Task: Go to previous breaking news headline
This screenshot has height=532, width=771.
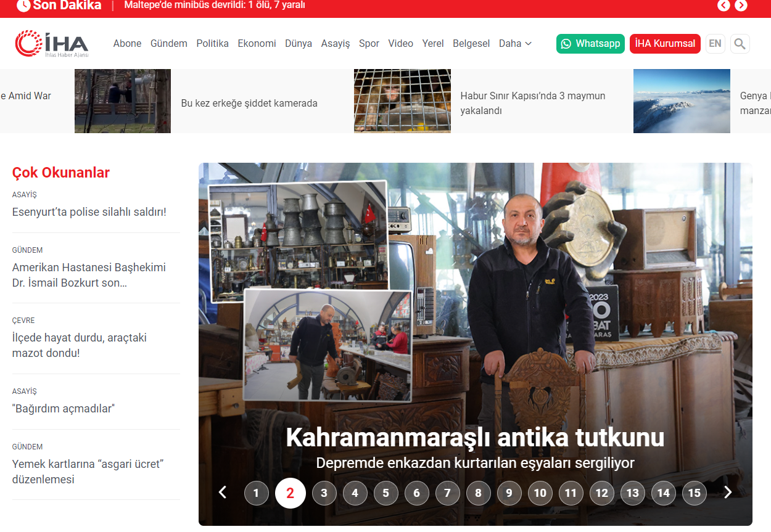Action: (724, 6)
